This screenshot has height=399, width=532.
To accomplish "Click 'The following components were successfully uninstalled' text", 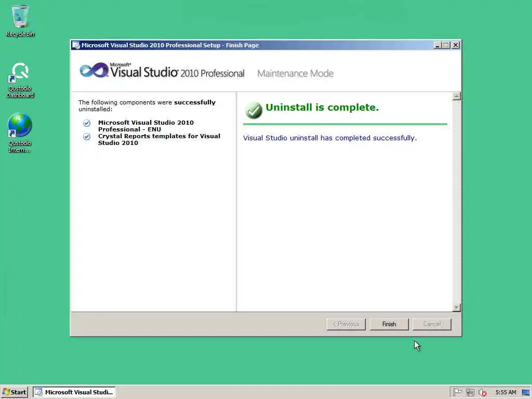I will [147, 105].
